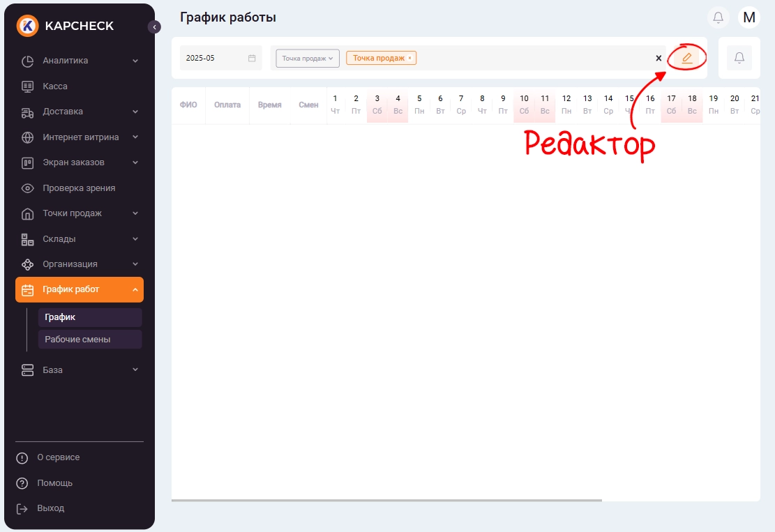This screenshot has height=532, width=775.
Task: Collapse the sidebar with arrow button
Action: click(x=154, y=27)
